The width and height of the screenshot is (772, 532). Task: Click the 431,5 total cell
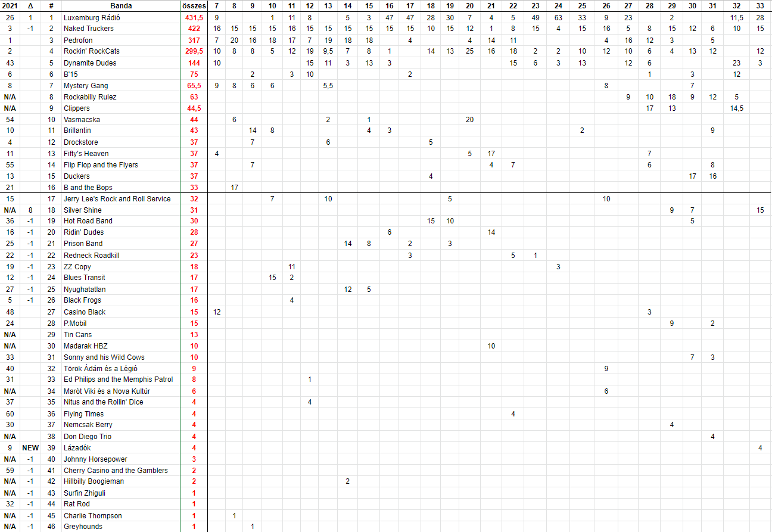(x=194, y=18)
